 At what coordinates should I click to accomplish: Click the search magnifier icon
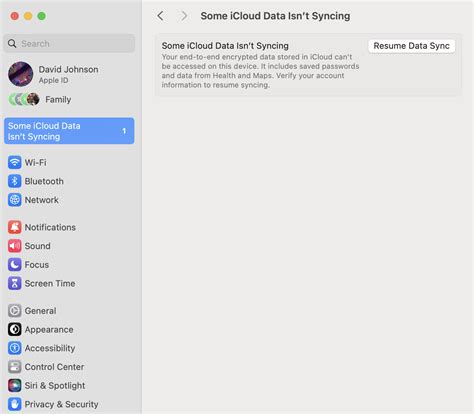coord(12,43)
